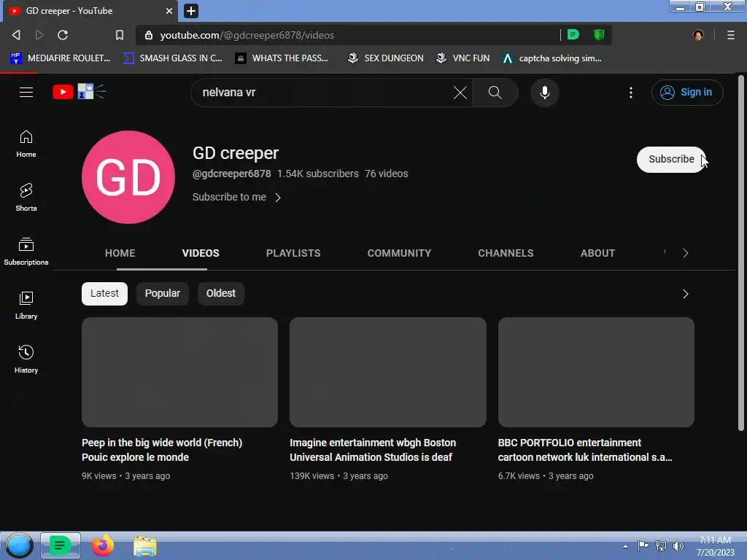The width and height of the screenshot is (747, 560).
Task: Go back with browser back arrow
Action: [x=16, y=35]
